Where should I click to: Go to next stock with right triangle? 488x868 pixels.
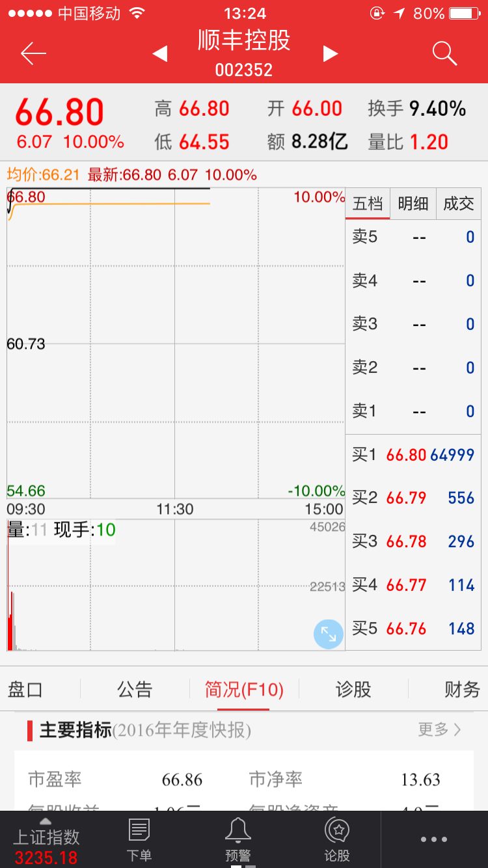(331, 54)
